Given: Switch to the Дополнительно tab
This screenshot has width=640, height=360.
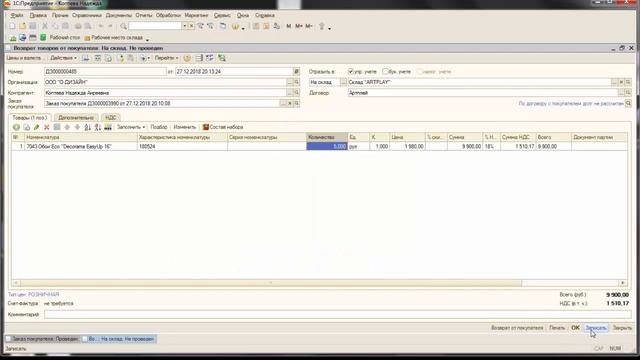Looking at the screenshot, I should (x=76, y=118).
